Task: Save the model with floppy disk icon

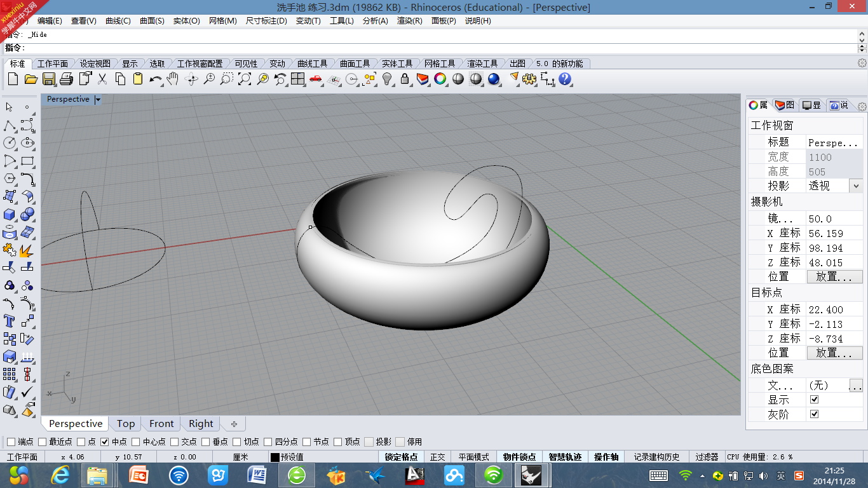Action: coord(49,79)
